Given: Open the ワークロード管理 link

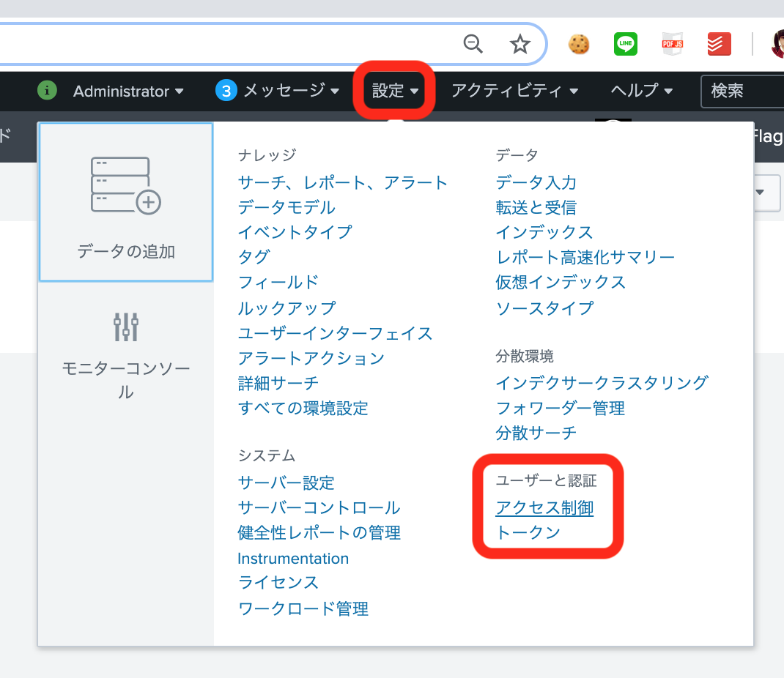Looking at the screenshot, I should 303,608.
